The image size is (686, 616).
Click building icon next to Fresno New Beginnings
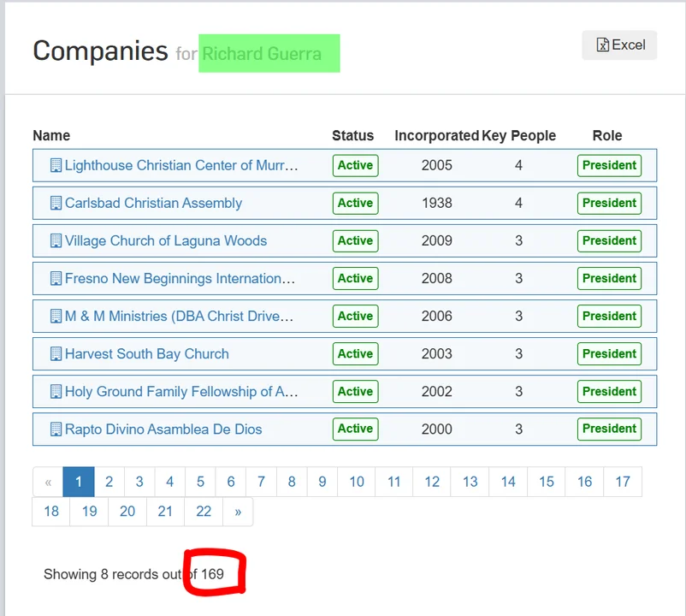click(x=56, y=278)
